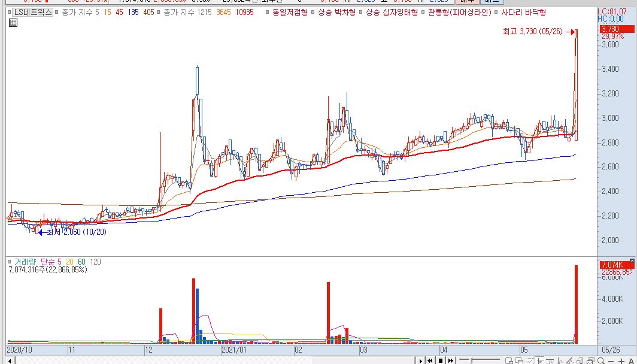Click the 20 volume average label
Image resolution: width=637 pixels, height=364 pixels.
point(69,262)
